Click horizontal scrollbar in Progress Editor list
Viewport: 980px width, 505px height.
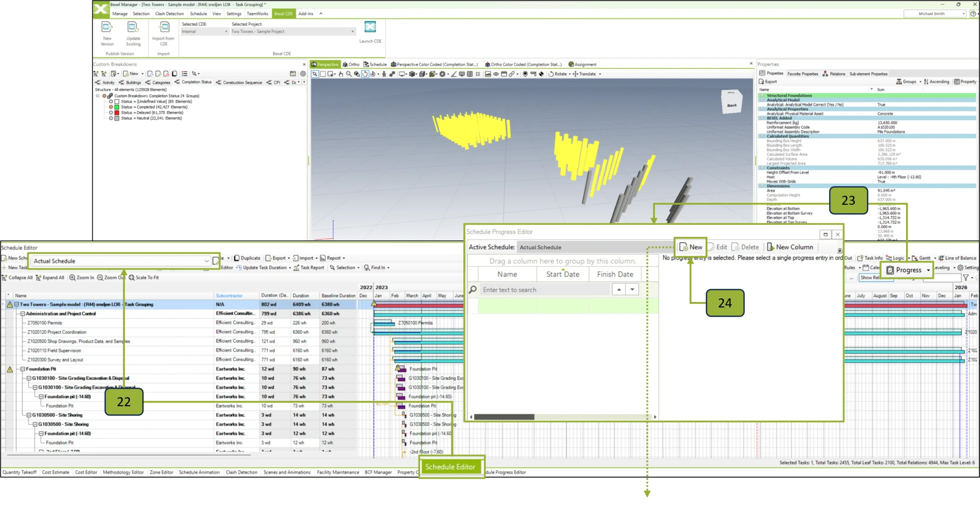click(x=504, y=417)
